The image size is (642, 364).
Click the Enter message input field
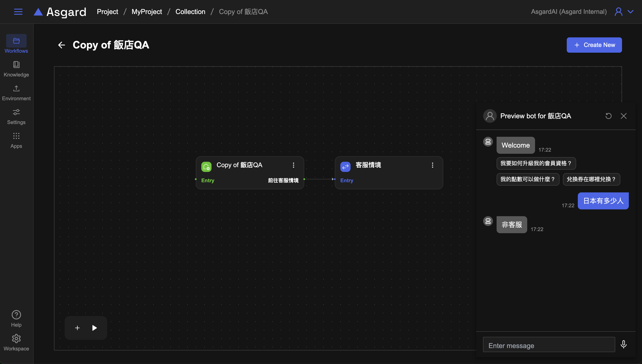click(x=549, y=346)
